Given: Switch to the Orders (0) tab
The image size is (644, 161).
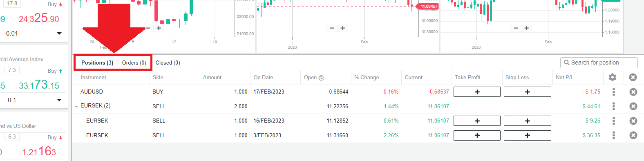Looking at the screenshot, I should [x=134, y=63].
